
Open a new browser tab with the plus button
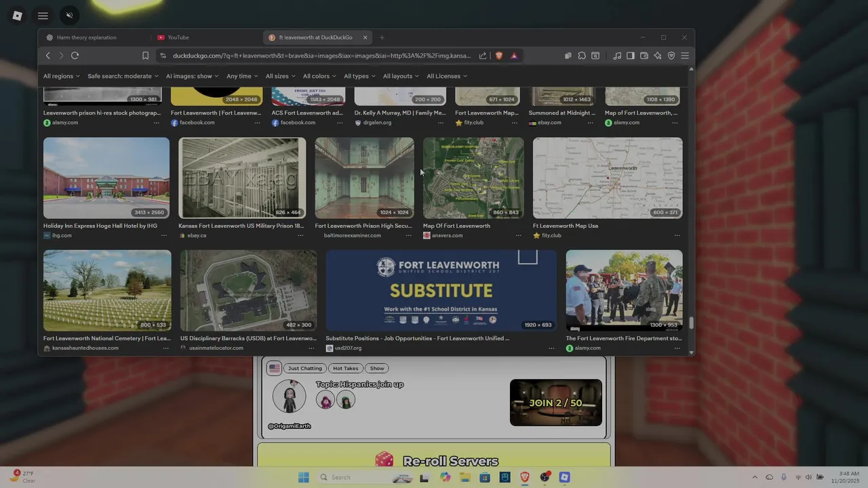click(x=382, y=37)
